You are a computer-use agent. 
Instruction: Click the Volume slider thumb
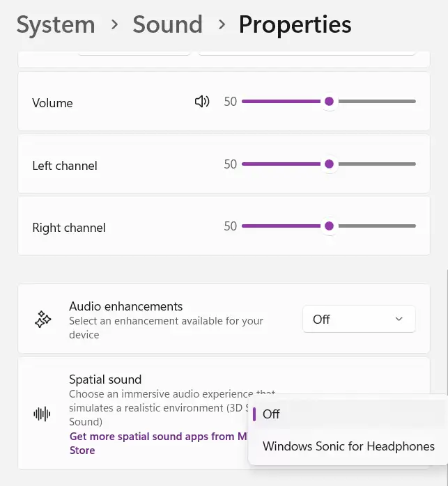click(330, 102)
